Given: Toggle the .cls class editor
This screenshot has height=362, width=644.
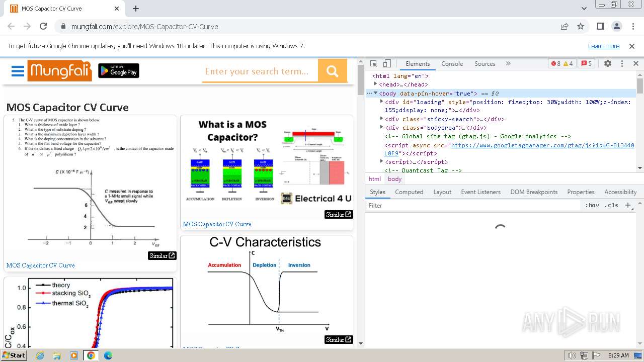Looking at the screenshot, I should tap(611, 205).
